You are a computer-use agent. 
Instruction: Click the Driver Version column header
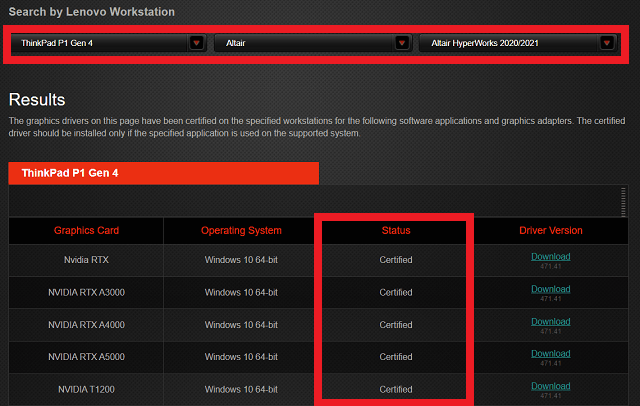pyautogui.click(x=551, y=231)
